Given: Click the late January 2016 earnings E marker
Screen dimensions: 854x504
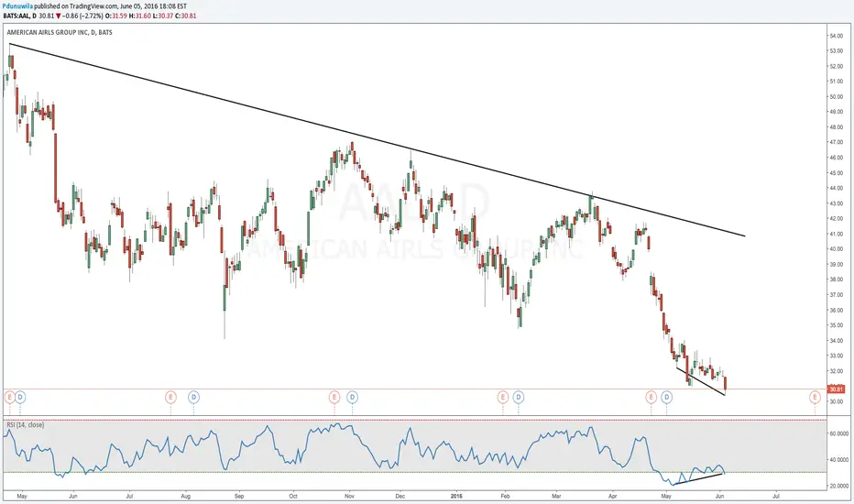Looking at the screenshot, I should pyautogui.click(x=503, y=397).
